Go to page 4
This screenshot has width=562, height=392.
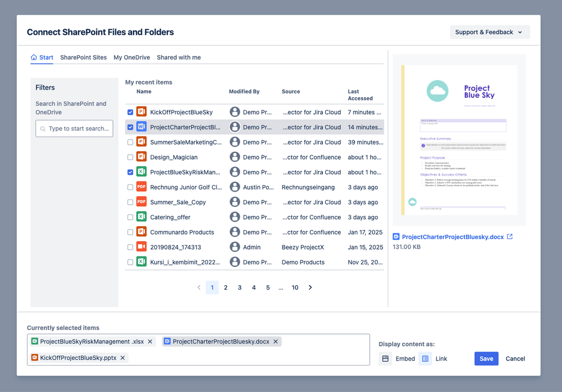tap(254, 287)
